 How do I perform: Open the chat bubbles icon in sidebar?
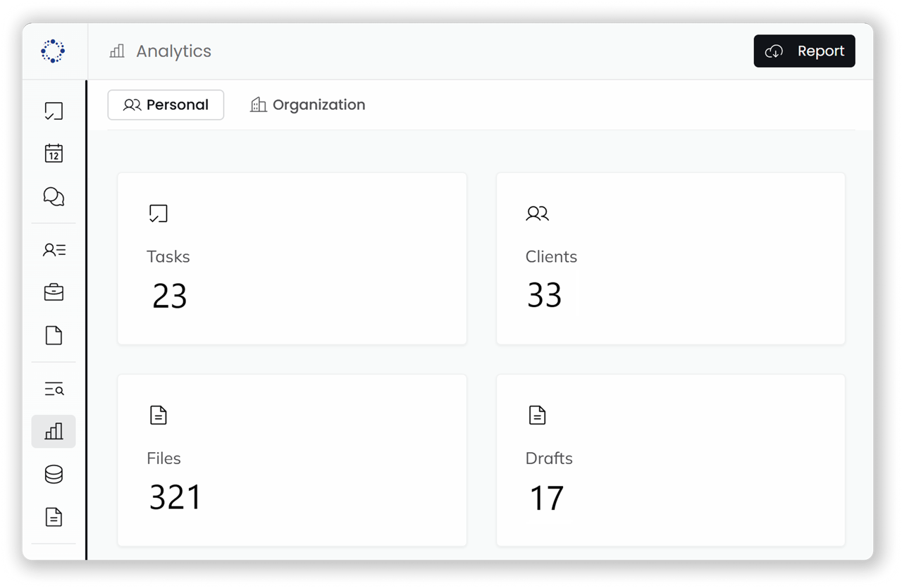54,196
